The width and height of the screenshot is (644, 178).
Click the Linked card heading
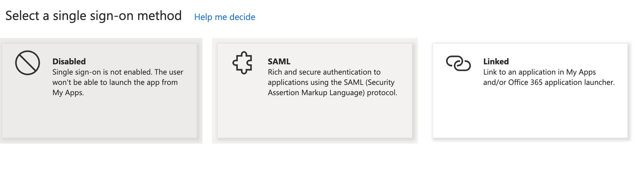(496, 62)
